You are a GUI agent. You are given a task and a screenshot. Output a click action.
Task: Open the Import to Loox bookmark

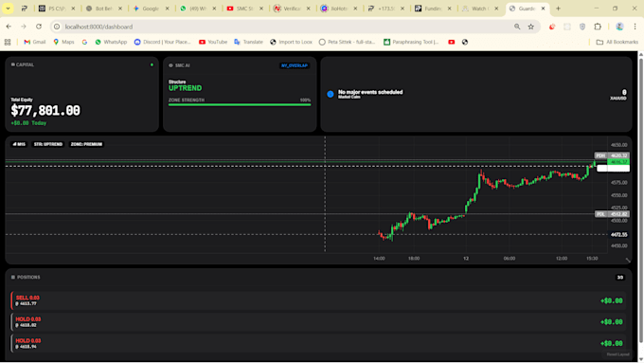(291, 42)
